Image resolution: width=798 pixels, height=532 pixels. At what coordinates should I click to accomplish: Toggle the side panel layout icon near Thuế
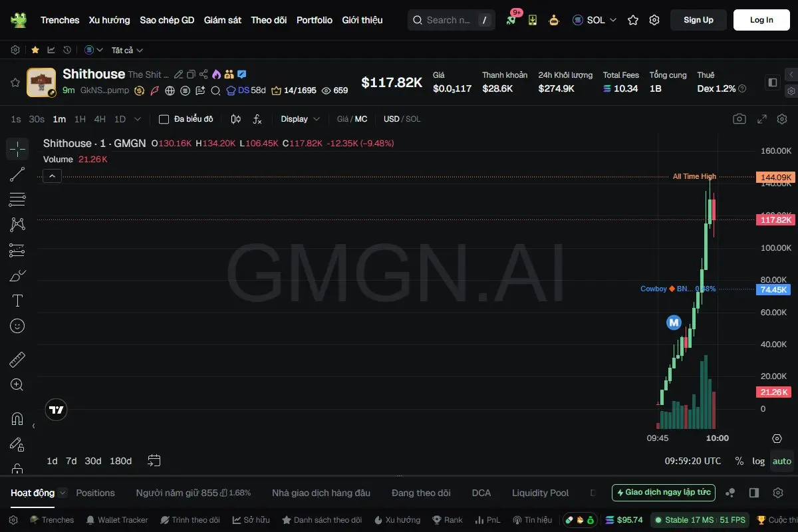tap(772, 82)
